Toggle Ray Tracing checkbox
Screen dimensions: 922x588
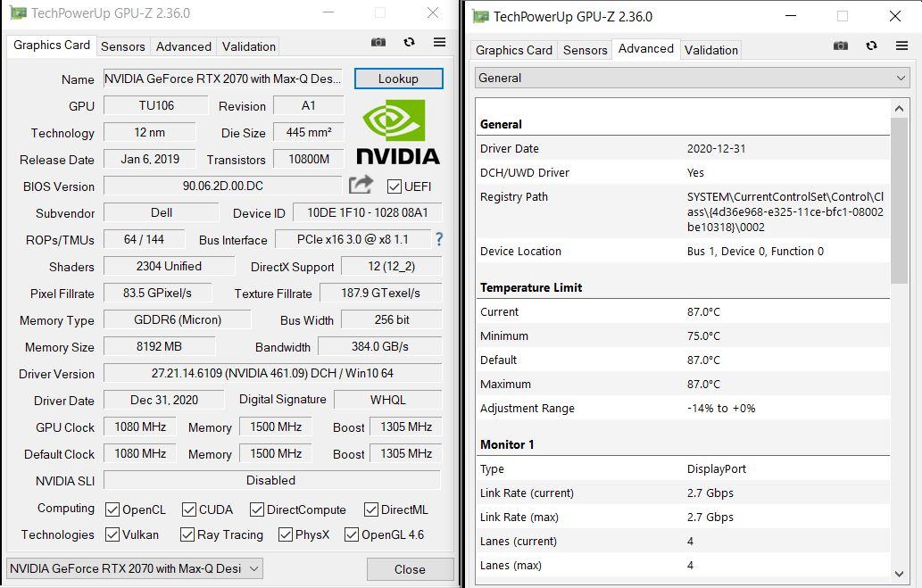187,534
